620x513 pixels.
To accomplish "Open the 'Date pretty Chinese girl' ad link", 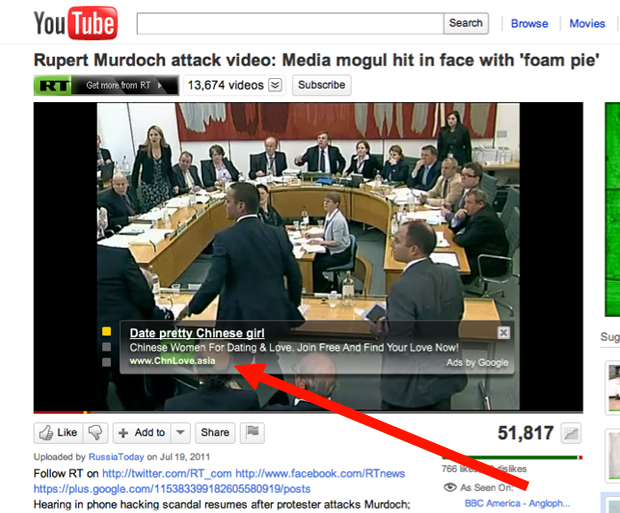I will click(x=197, y=333).
